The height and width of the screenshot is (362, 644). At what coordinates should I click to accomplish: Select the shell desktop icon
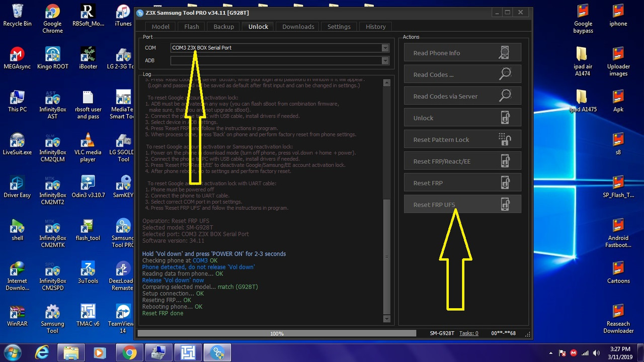17,230
